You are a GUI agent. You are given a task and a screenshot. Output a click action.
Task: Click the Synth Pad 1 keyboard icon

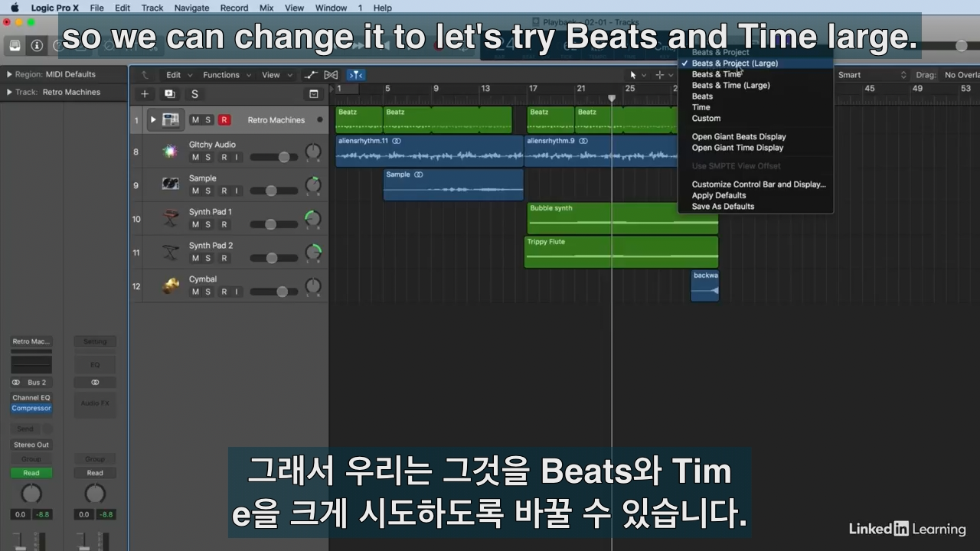pos(170,219)
